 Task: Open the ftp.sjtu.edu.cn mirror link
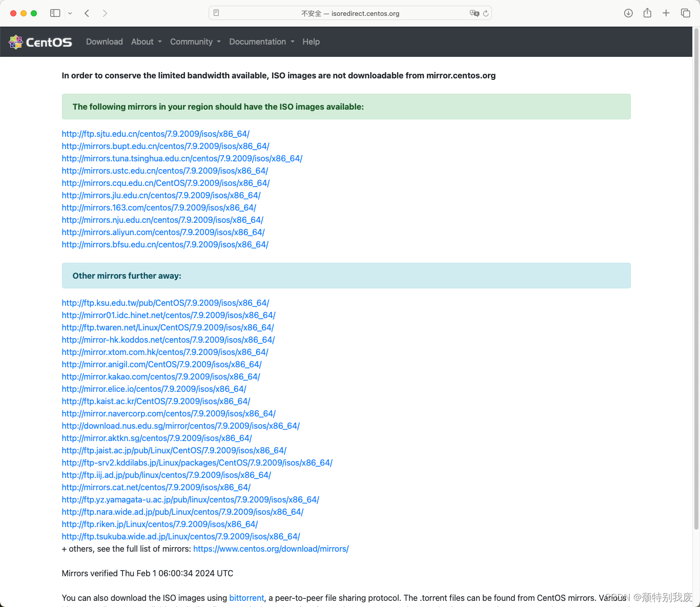(156, 134)
